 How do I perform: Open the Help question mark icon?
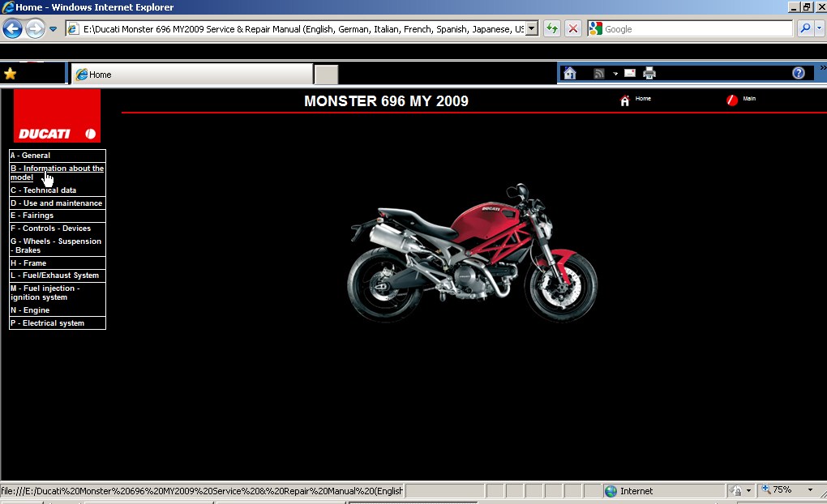pyautogui.click(x=799, y=74)
